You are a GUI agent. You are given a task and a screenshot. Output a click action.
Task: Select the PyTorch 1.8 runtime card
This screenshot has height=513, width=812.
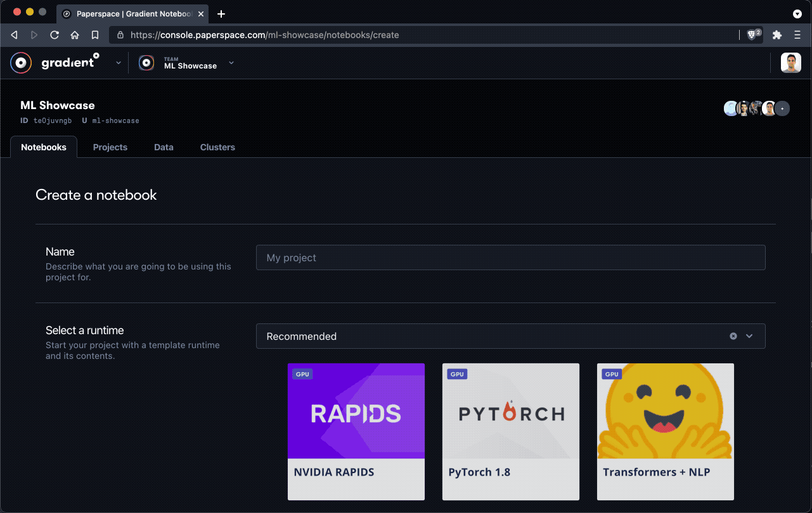click(x=511, y=431)
